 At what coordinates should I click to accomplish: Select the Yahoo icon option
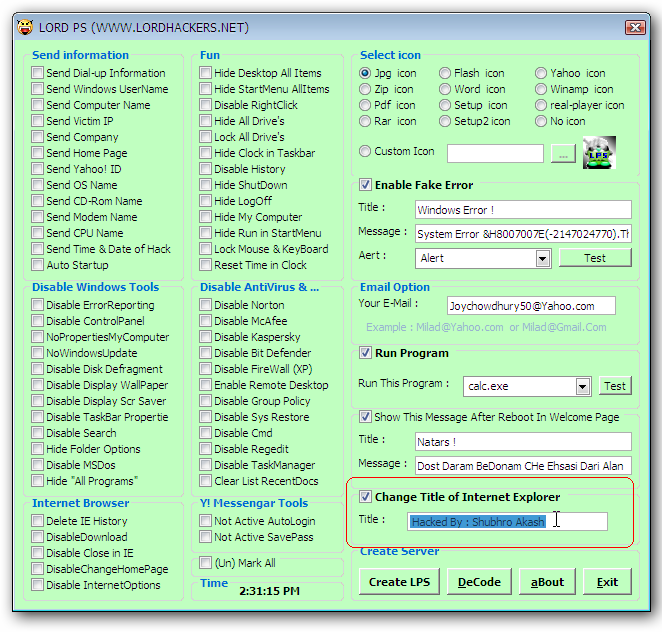click(x=541, y=73)
